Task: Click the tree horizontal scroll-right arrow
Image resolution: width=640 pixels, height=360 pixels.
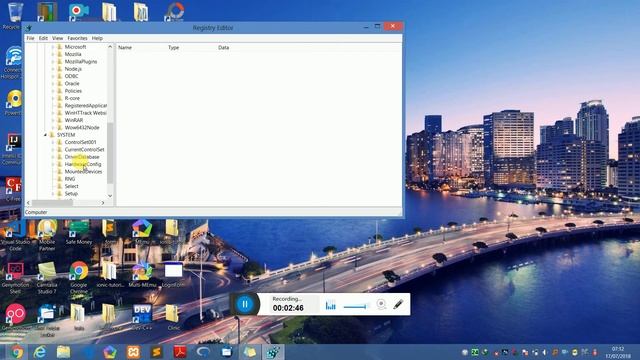Action: click(103, 203)
